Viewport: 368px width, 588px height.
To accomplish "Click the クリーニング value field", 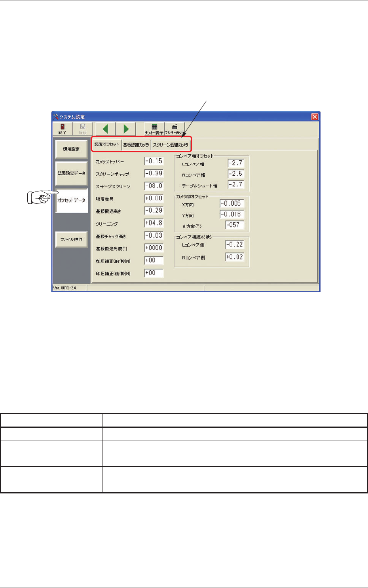I will pyautogui.click(x=154, y=223).
